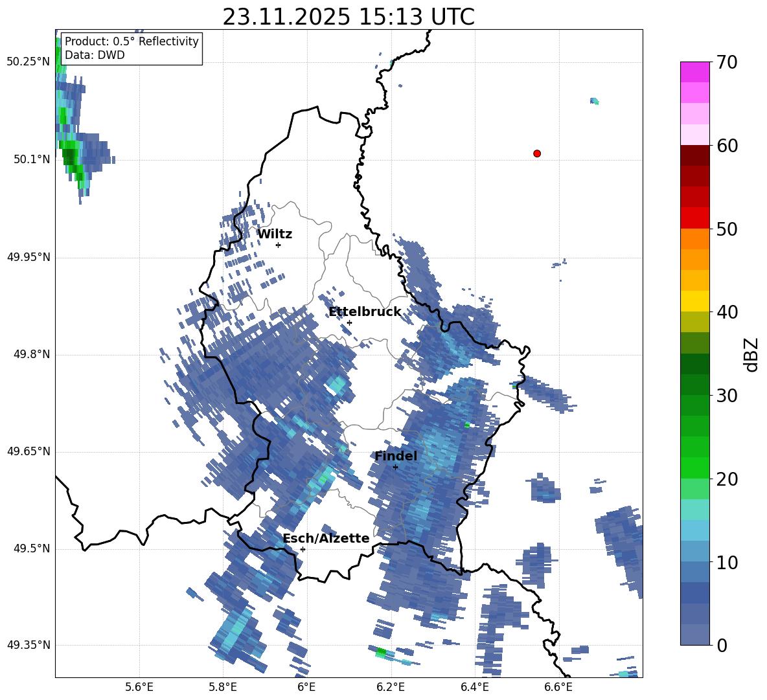Click the 5.8°E longitude label
Viewport: 767px width, 700px height.
point(223,687)
